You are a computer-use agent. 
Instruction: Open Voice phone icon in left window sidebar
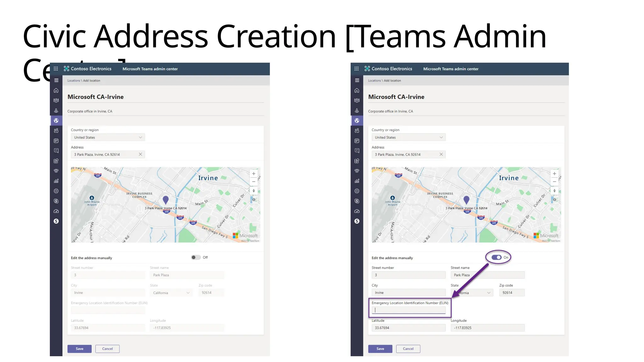(56, 171)
